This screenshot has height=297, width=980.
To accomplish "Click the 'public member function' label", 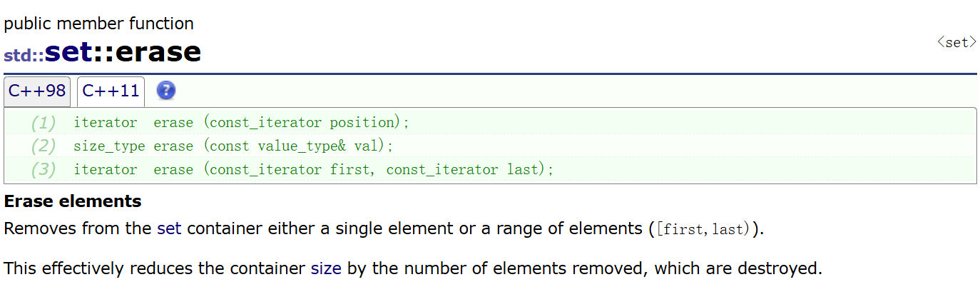I will click(x=99, y=24).
